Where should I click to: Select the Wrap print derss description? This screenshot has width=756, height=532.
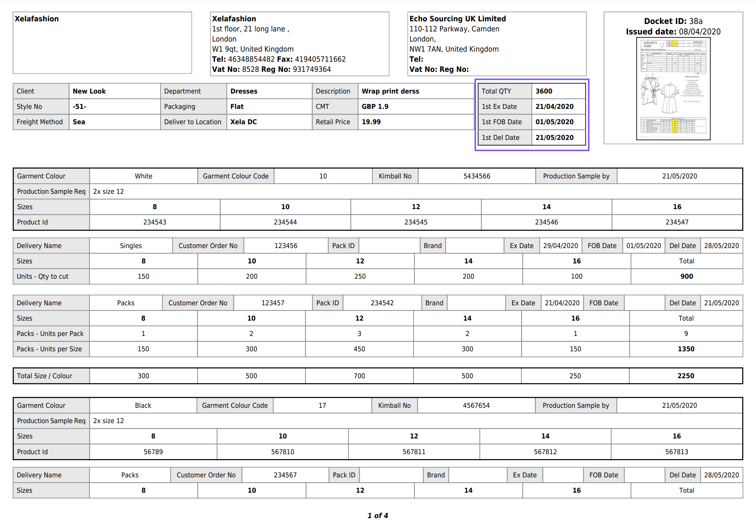pyautogui.click(x=390, y=91)
